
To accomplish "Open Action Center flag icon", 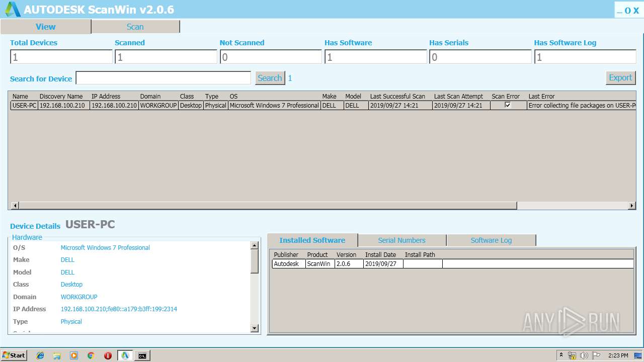I will (x=596, y=355).
